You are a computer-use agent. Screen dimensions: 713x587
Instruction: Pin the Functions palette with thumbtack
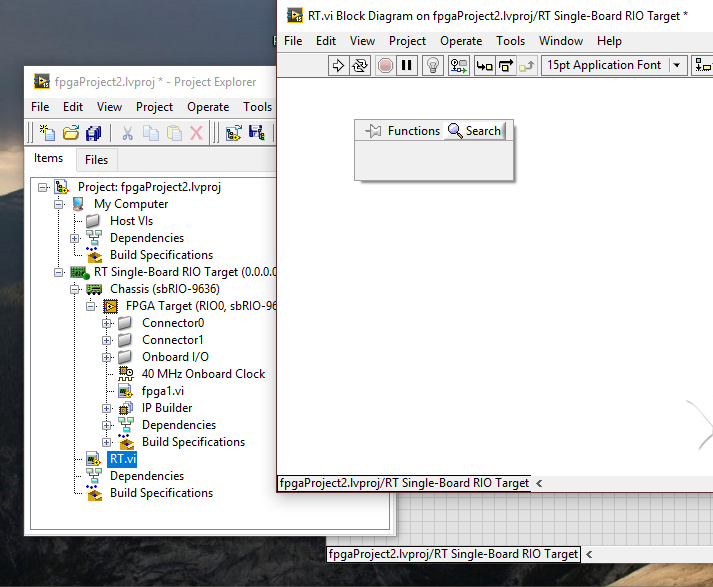[x=373, y=131]
